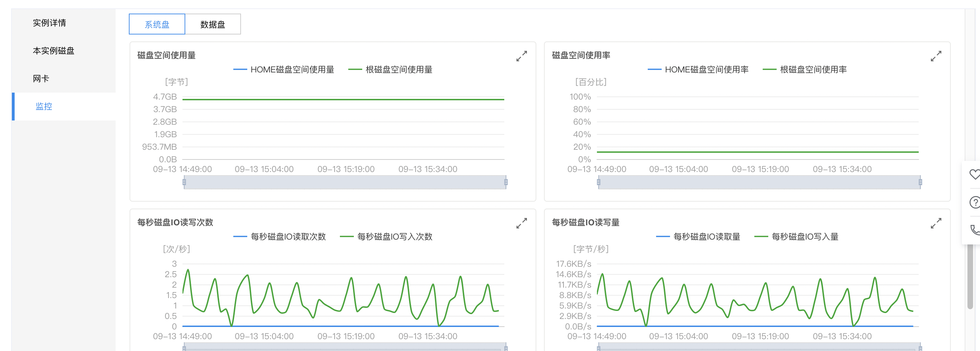This screenshot has width=980, height=351.
Task: Click green root disk usage rate line near 10%
Action: pyautogui.click(x=757, y=152)
